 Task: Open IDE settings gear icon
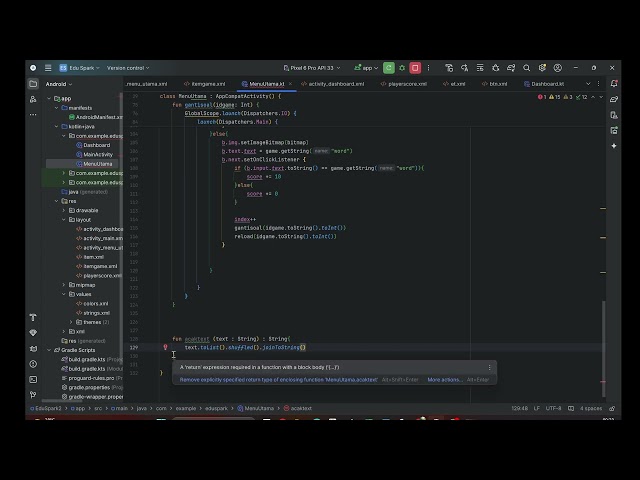click(x=542, y=68)
